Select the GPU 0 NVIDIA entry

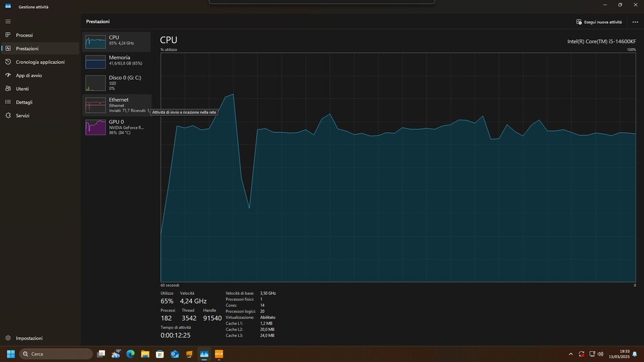(x=117, y=127)
